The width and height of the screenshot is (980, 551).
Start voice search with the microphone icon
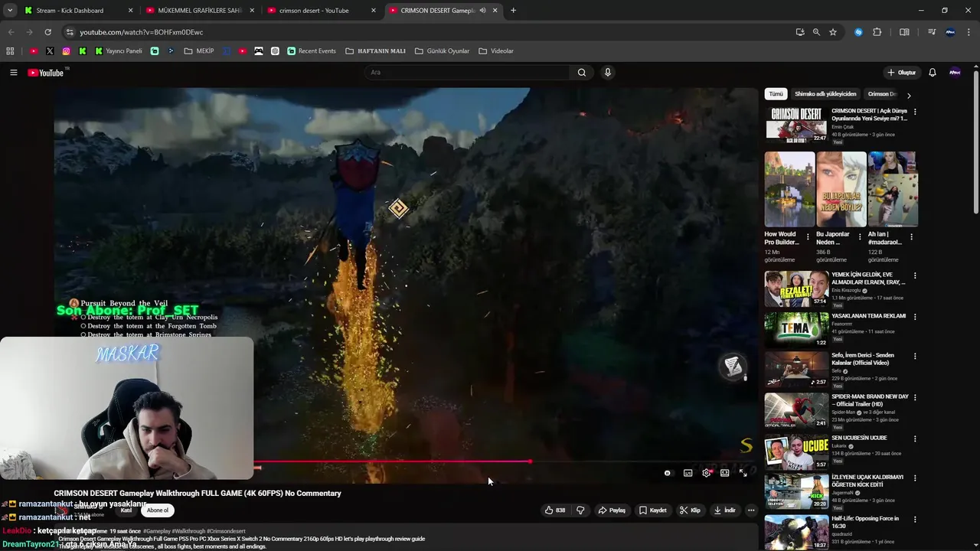coord(608,73)
